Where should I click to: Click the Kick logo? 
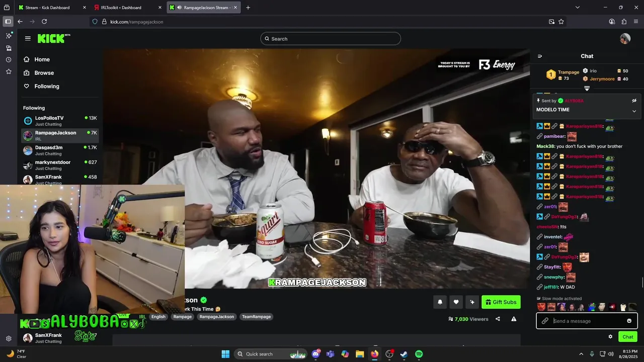click(x=54, y=39)
